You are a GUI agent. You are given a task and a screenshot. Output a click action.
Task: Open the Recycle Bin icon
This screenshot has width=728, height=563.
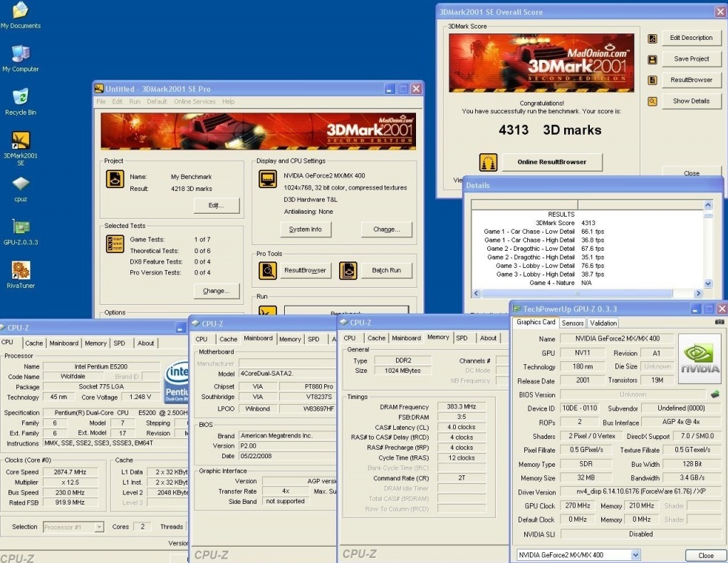click(21, 102)
